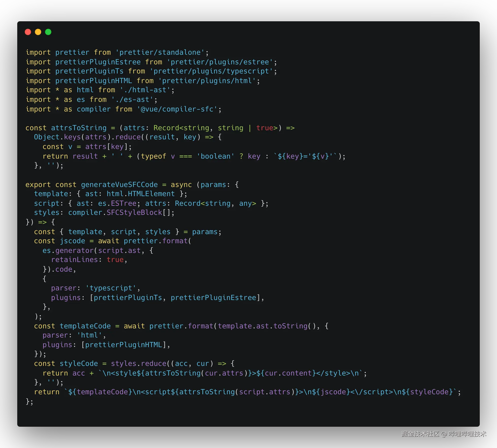Click the 'typescript' parser string value
Viewport: 497px width, 448px height.
(x=111, y=288)
